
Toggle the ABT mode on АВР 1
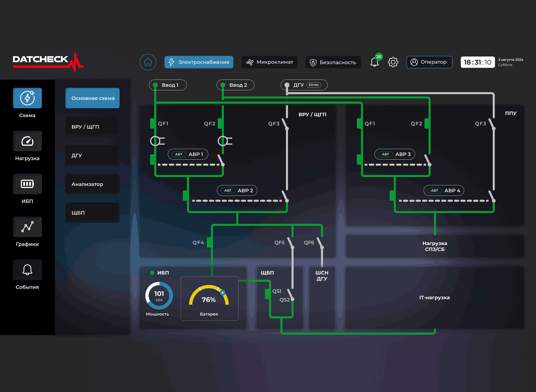[179, 154]
